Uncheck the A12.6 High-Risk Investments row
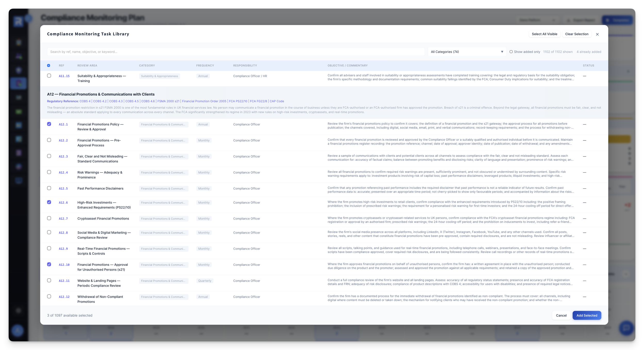Screen dimensions: 644x350 point(49,202)
